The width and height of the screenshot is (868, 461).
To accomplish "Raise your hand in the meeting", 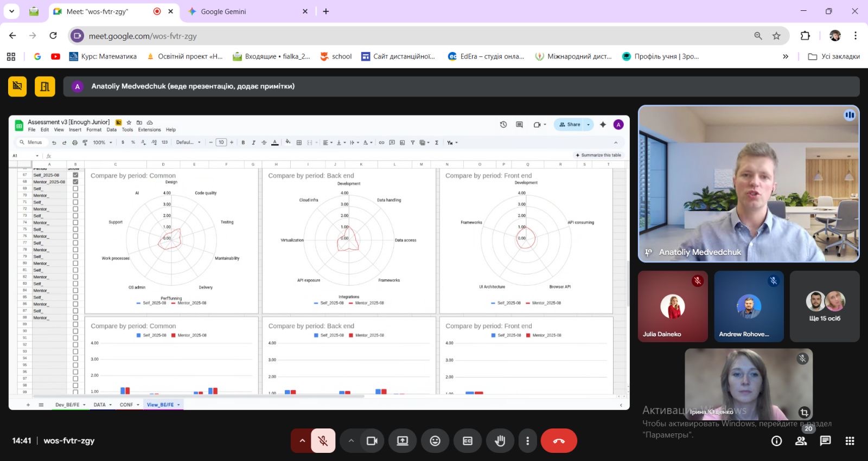I will pos(500,441).
